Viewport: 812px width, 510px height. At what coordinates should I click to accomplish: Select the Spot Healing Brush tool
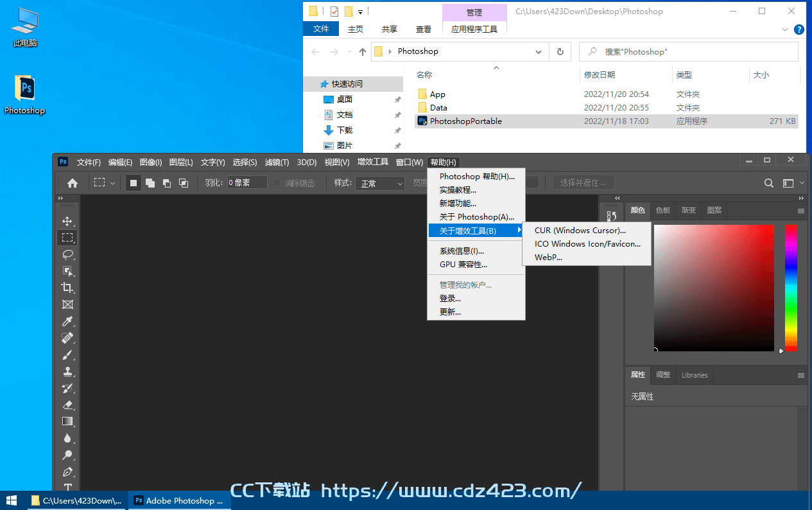tap(67, 338)
